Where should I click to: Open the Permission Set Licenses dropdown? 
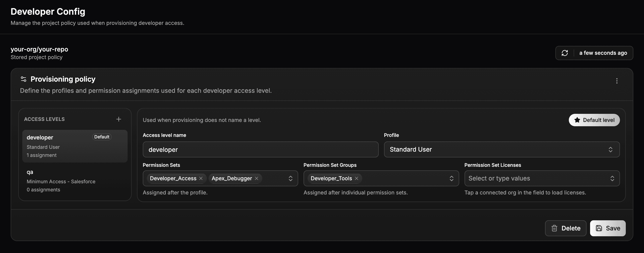[542, 178]
